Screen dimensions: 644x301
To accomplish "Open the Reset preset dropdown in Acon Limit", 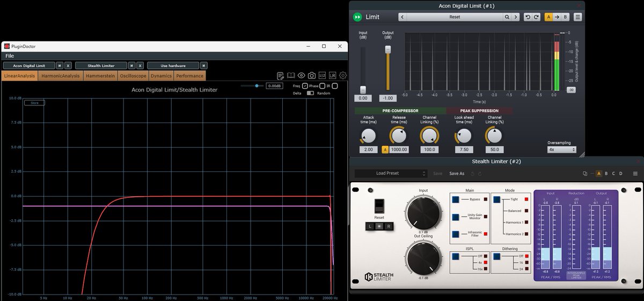I will pos(455,17).
